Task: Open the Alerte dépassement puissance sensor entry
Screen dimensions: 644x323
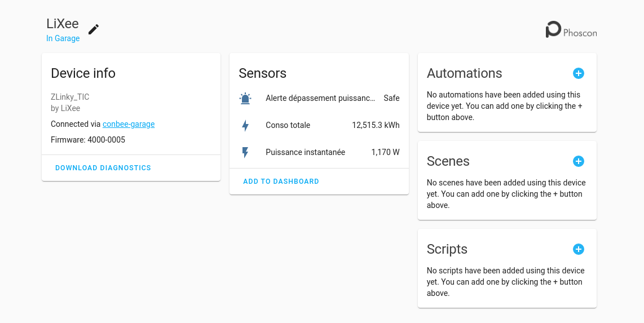Action: 319,98
